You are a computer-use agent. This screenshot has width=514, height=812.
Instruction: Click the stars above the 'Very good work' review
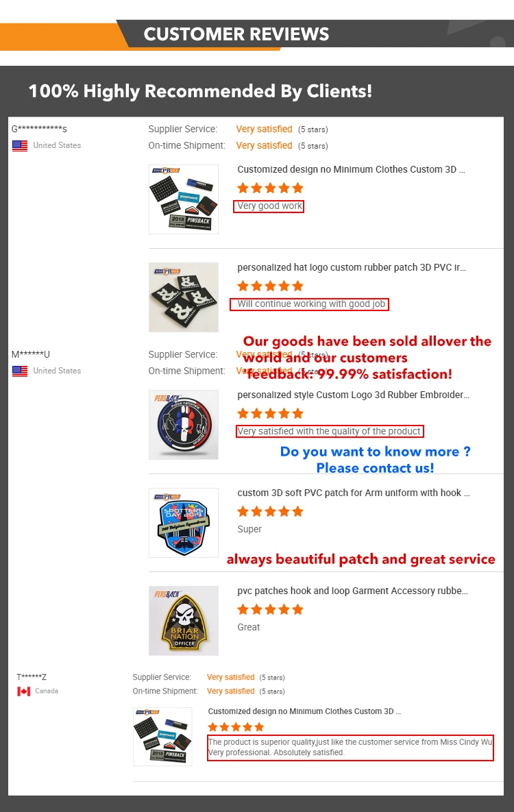point(270,188)
